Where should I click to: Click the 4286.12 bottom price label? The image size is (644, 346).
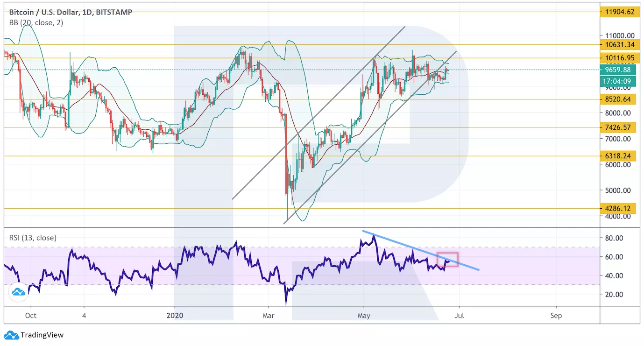point(618,208)
